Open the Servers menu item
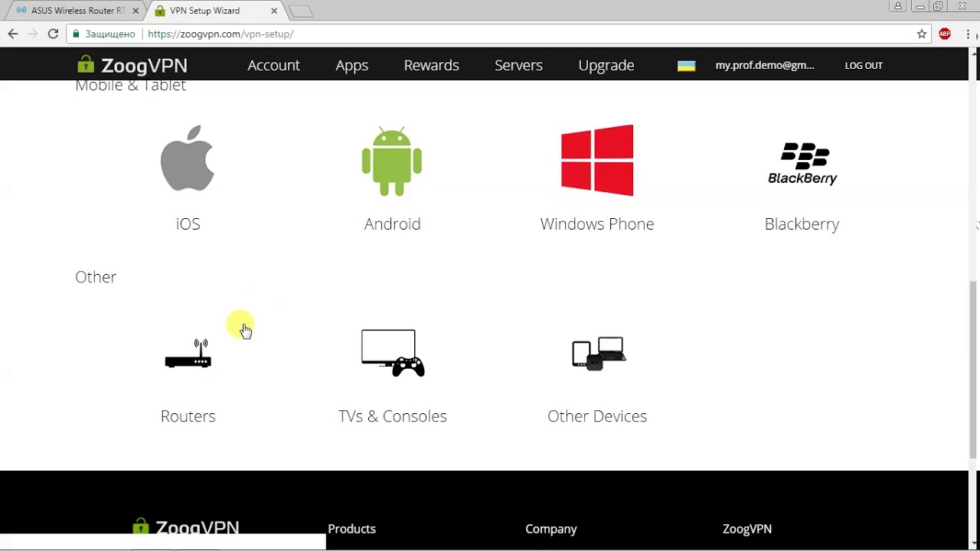The image size is (980, 551). point(518,65)
